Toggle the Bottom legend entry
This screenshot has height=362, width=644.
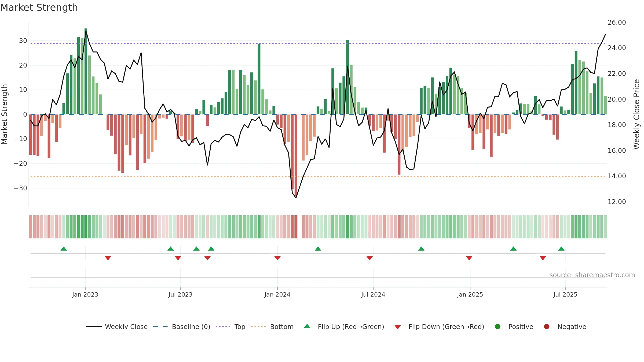click(x=273, y=327)
